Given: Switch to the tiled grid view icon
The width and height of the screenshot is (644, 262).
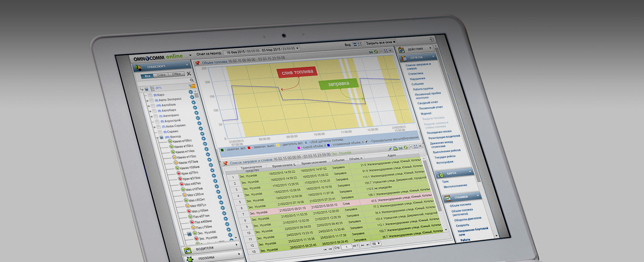Looking at the screenshot, I should tap(359, 43).
